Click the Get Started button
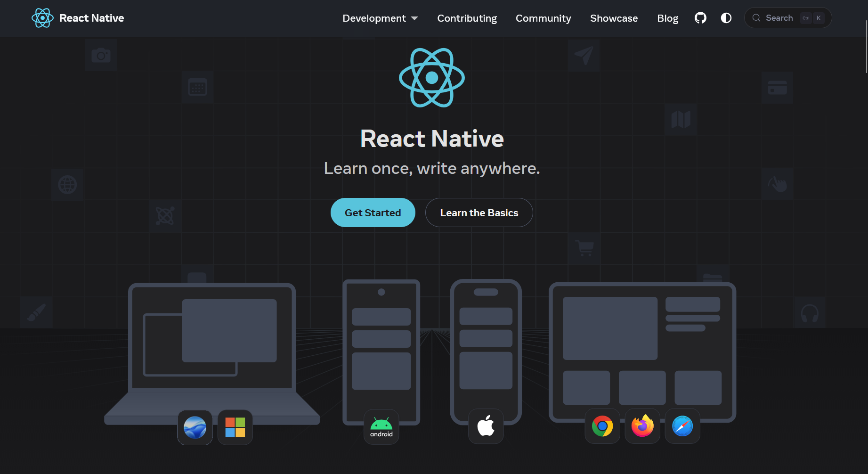Screen dimensions: 868x474 coord(373,212)
